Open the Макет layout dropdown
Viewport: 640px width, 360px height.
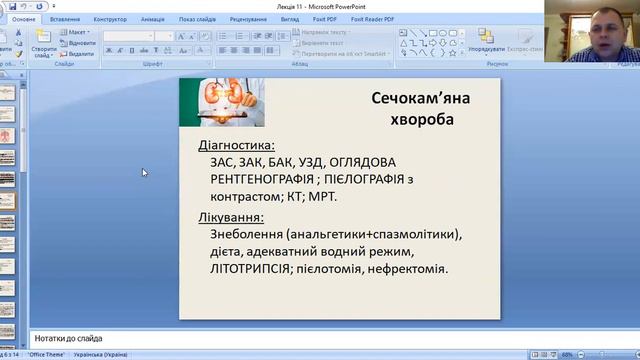click(75, 32)
